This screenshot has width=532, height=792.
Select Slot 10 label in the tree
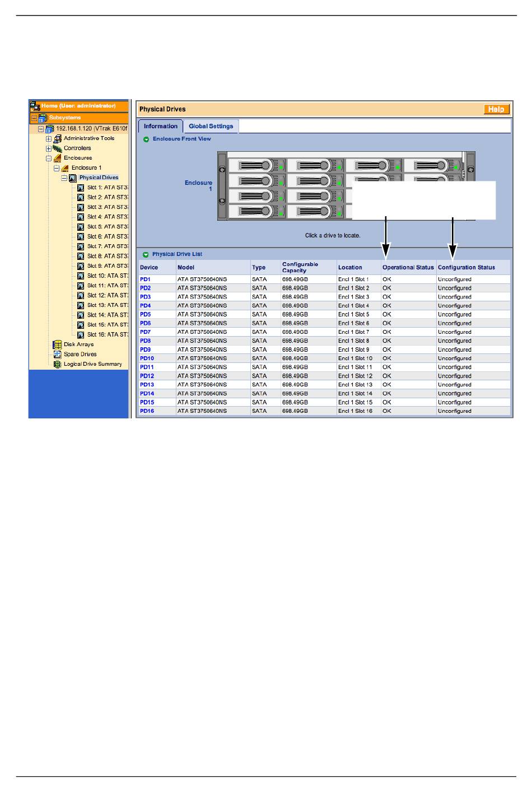pos(108,276)
